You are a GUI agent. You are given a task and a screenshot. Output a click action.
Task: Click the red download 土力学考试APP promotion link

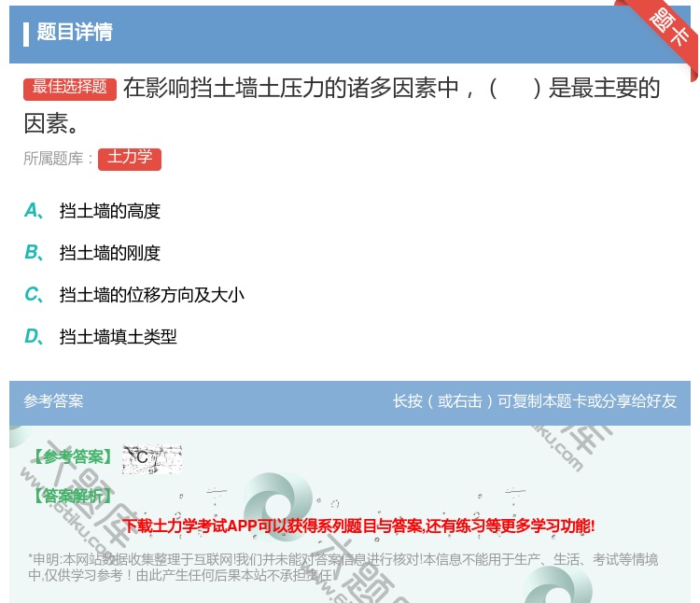[358, 526]
